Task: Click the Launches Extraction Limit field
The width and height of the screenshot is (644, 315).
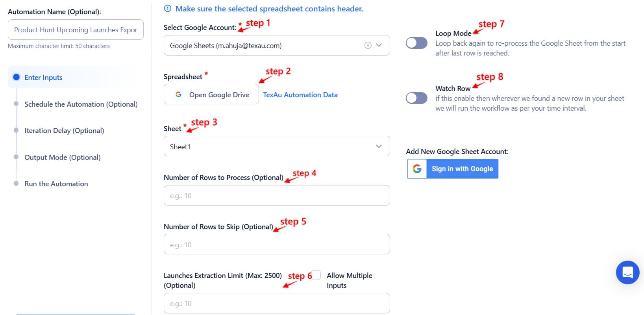Action: [x=277, y=303]
